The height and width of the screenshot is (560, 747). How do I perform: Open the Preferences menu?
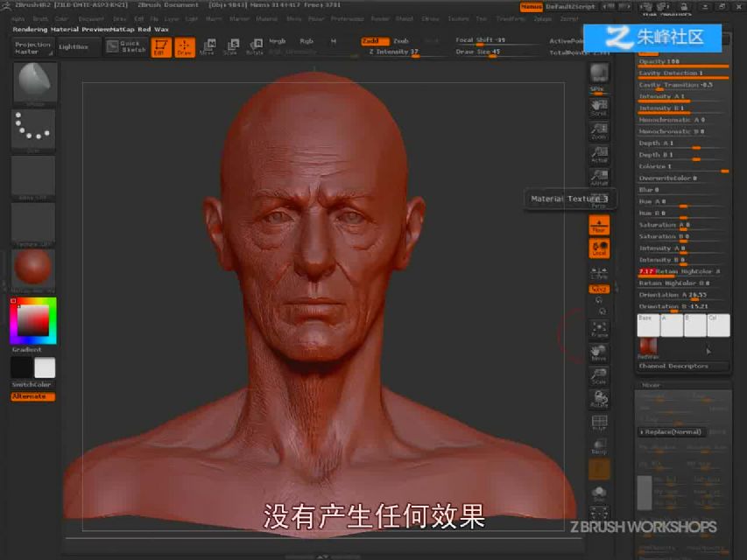pyautogui.click(x=348, y=19)
